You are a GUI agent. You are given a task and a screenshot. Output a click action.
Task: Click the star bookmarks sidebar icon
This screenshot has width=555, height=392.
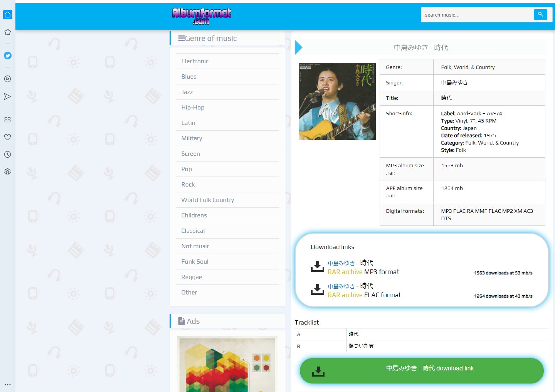coord(7,32)
